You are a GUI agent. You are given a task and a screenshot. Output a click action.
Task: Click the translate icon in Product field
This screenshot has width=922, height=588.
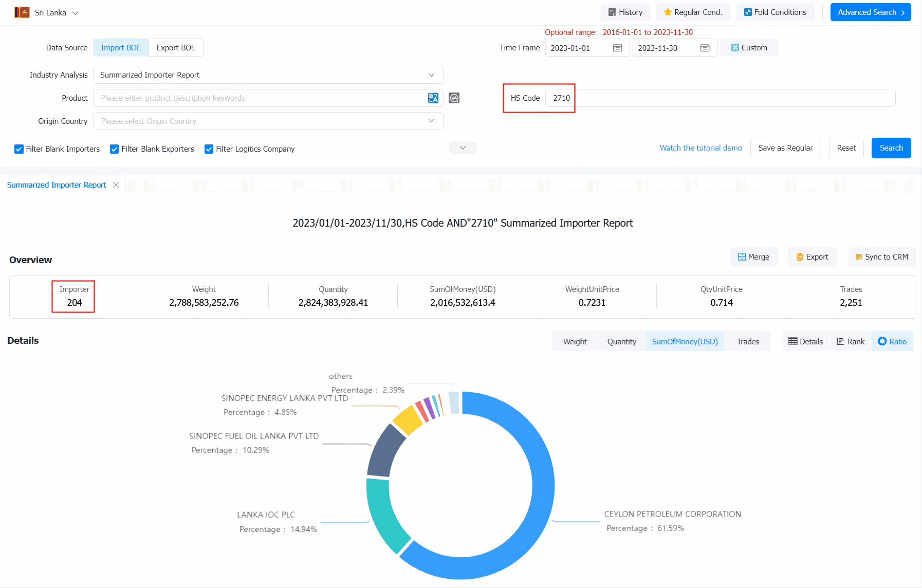click(433, 98)
